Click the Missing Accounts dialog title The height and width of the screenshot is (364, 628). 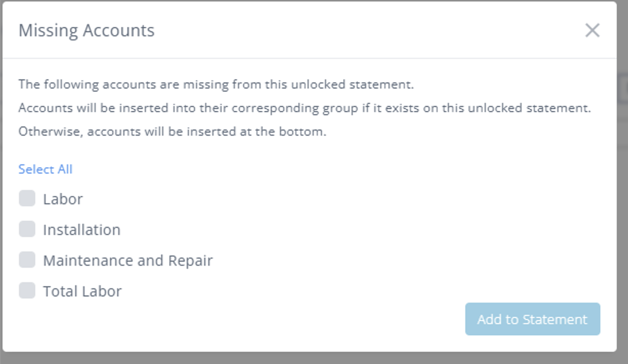click(87, 30)
